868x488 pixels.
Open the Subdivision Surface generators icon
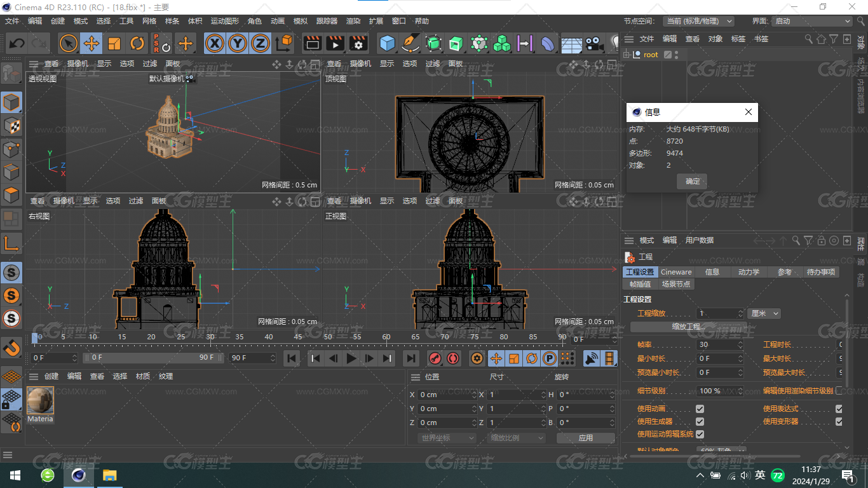[x=433, y=43]
